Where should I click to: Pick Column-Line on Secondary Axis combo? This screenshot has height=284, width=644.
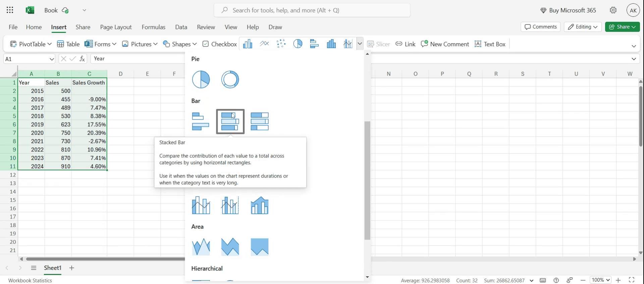(x=230, y=205)
